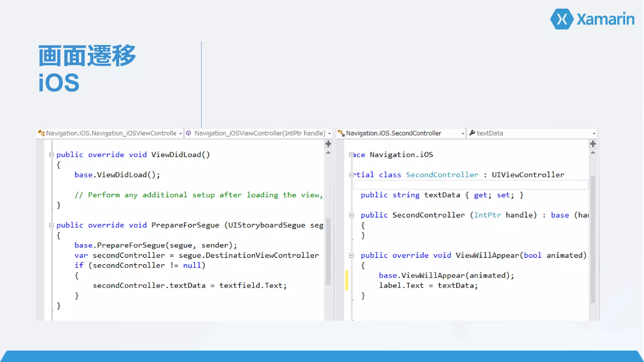Collapse the ViewWillAppear method outline
Screen dimensions: 644x362
352,255
